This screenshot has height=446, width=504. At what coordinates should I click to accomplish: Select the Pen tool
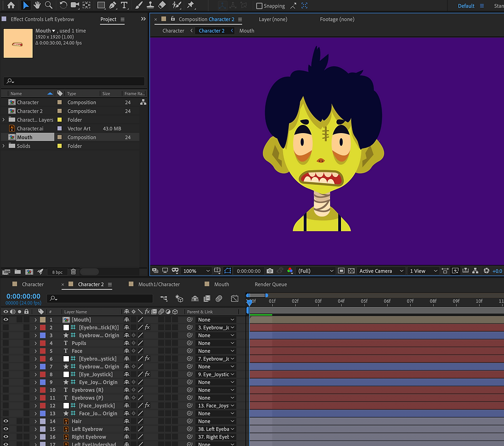click(112, 6)
